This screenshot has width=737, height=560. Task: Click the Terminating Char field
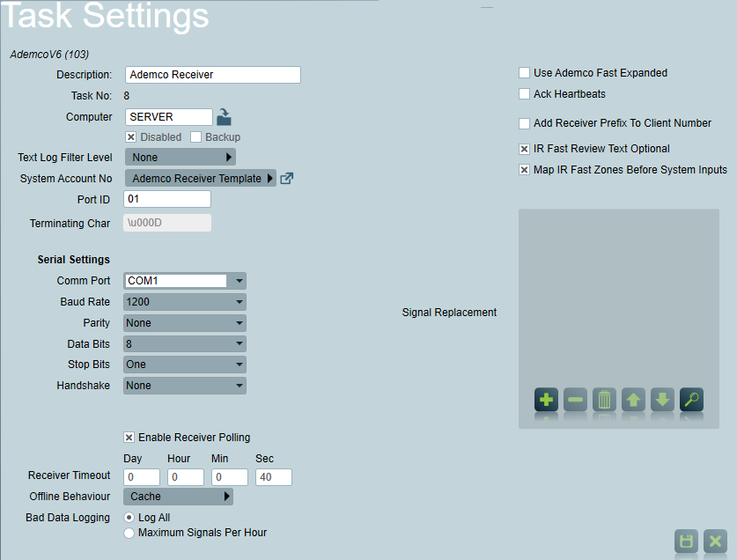click(167, 223)
